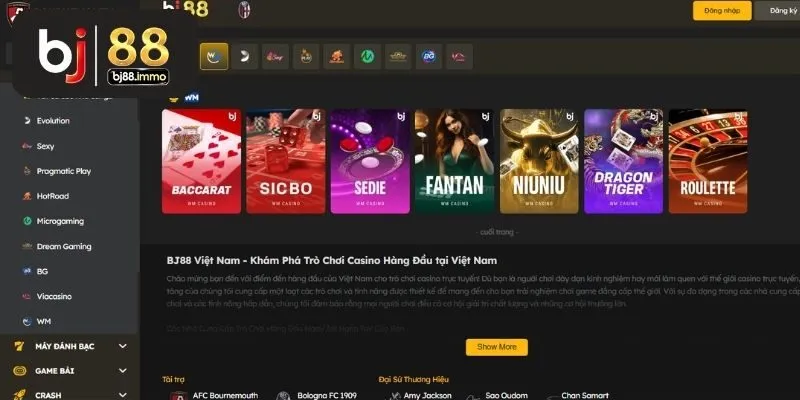Open the Viacasino icon in provider row
Image resolution: width=800 pixels, height=400 pixels.
459,56
